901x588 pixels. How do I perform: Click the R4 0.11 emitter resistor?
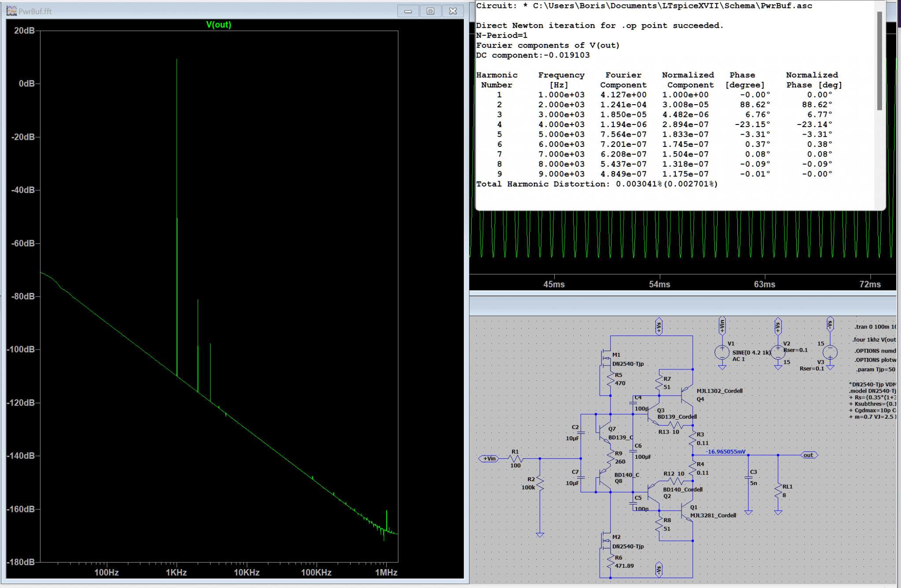click(x=692, y=467)
